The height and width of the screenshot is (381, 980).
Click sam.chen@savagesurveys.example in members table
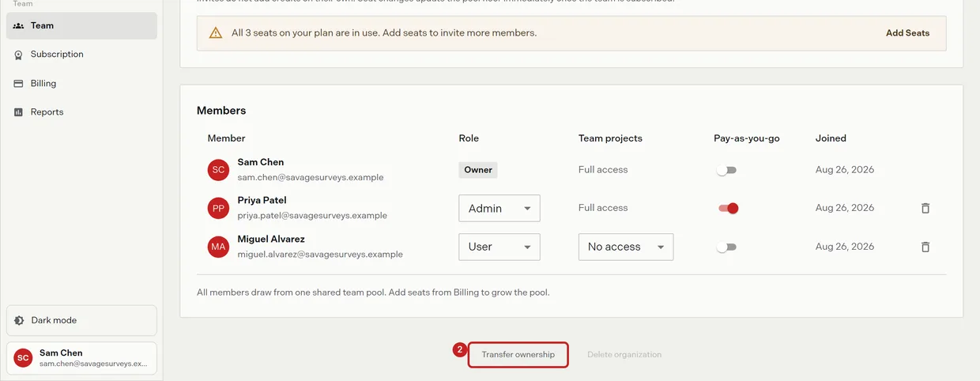pos(311,177)
